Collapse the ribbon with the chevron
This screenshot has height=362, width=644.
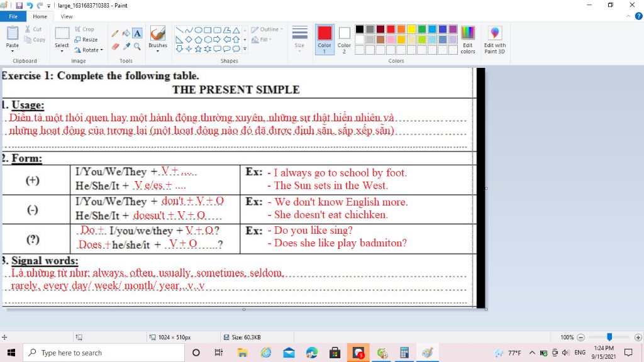(x=628, y=16)
